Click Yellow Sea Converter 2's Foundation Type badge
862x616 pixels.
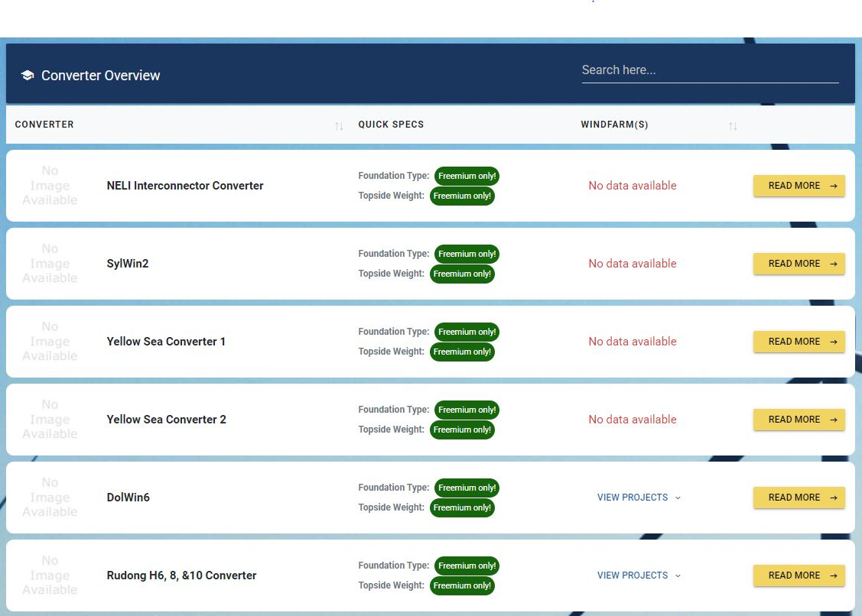tap(467, 410)
